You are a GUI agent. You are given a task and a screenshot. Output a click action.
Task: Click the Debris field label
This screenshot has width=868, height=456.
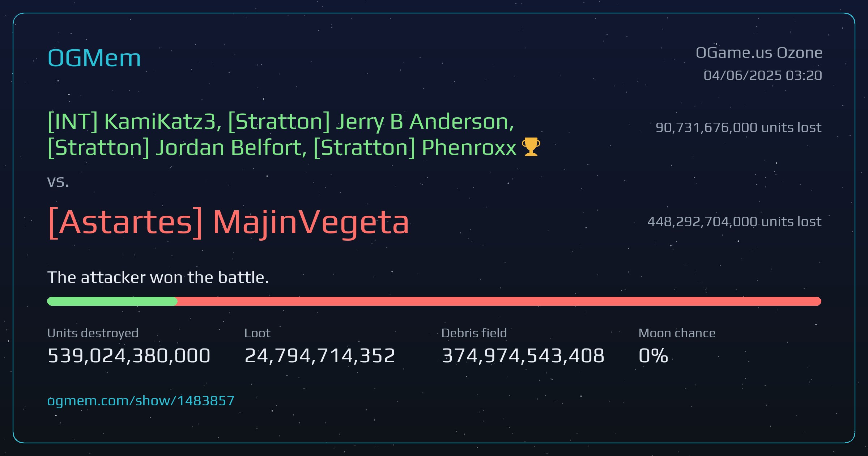tap(474, 333)
